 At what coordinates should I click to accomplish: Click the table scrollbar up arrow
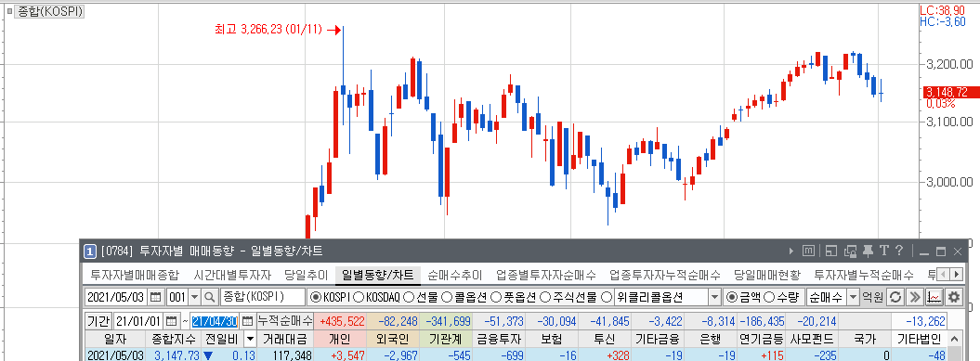click(x=955, y=339)
